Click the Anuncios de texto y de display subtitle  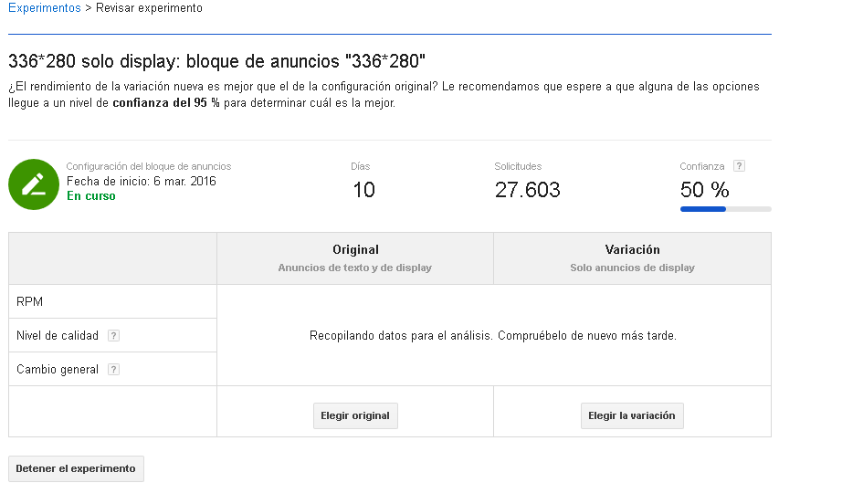coord(355,268)
